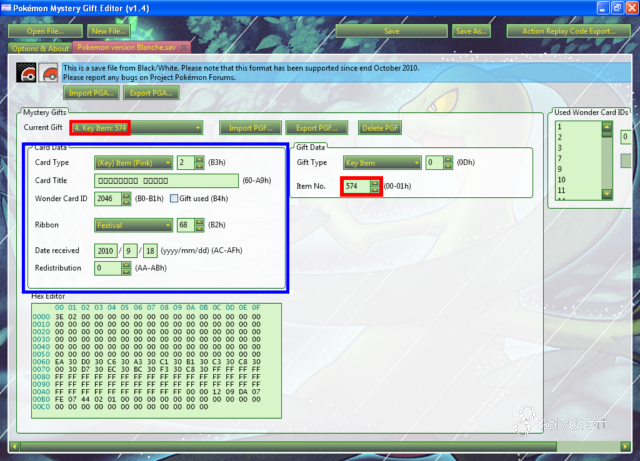Click the Import PGF button
The width and height of the screenshot is (640, 461).
(250, 128)
